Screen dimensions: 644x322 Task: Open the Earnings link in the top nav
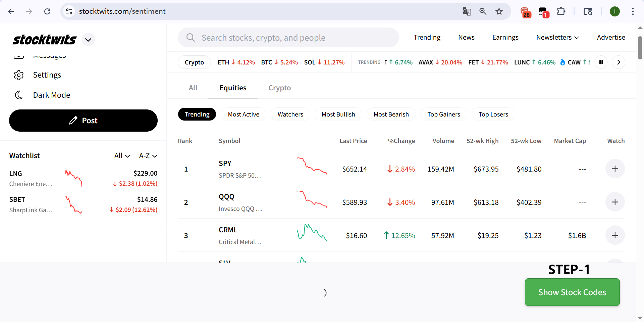pos(505,37)
